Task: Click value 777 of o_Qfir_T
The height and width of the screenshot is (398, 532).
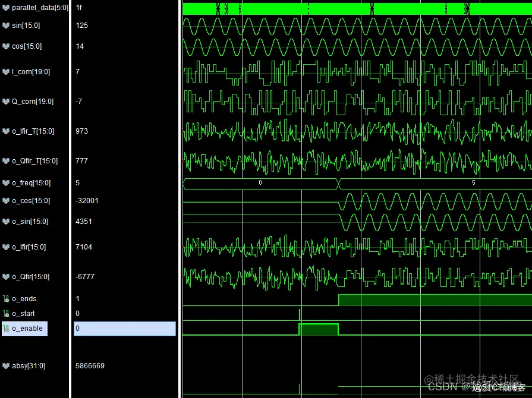Action: [x=82, y=161]
